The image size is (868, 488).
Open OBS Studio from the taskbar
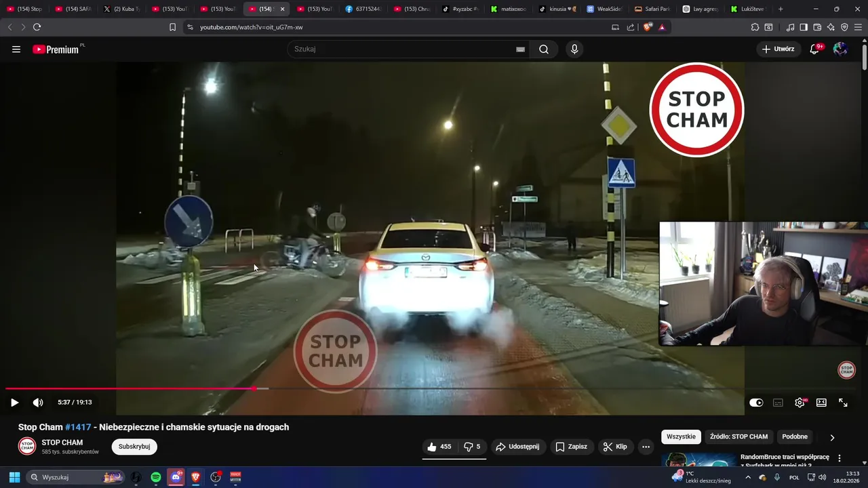216,477
